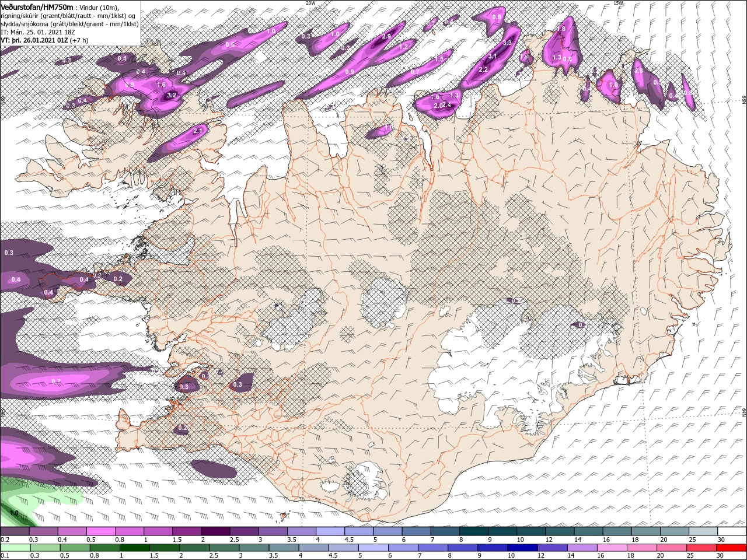Click the 3.2 precipitation value over the Westfjords

[x=172, y=94]
